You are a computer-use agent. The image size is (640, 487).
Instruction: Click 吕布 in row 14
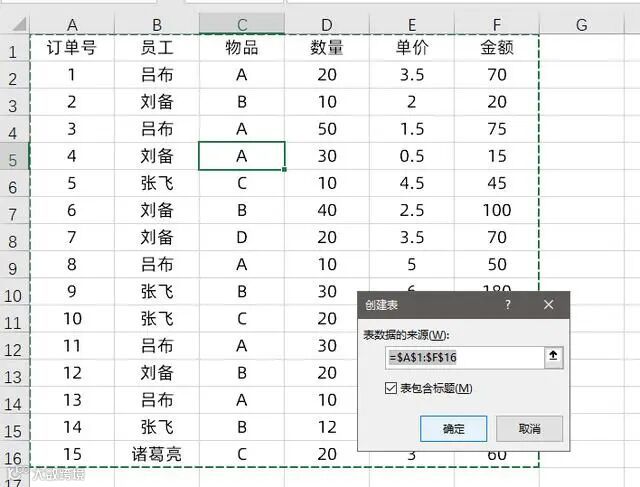(x=157, y=400)
